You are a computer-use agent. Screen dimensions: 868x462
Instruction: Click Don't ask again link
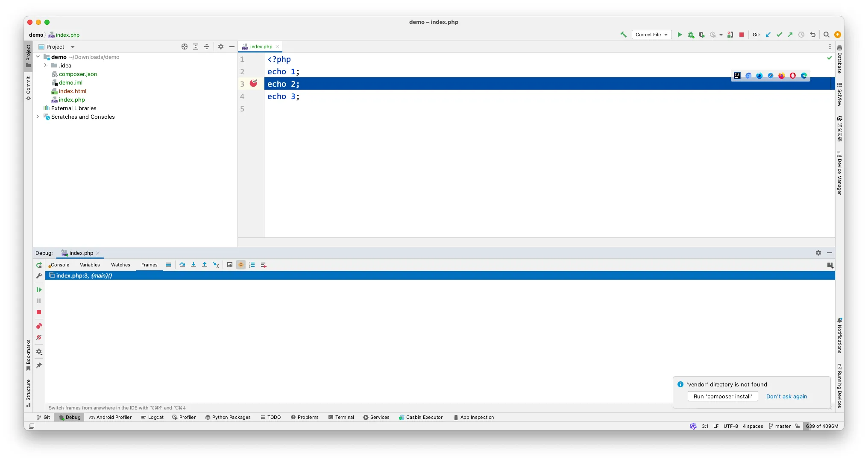click(x=786, y=396)
